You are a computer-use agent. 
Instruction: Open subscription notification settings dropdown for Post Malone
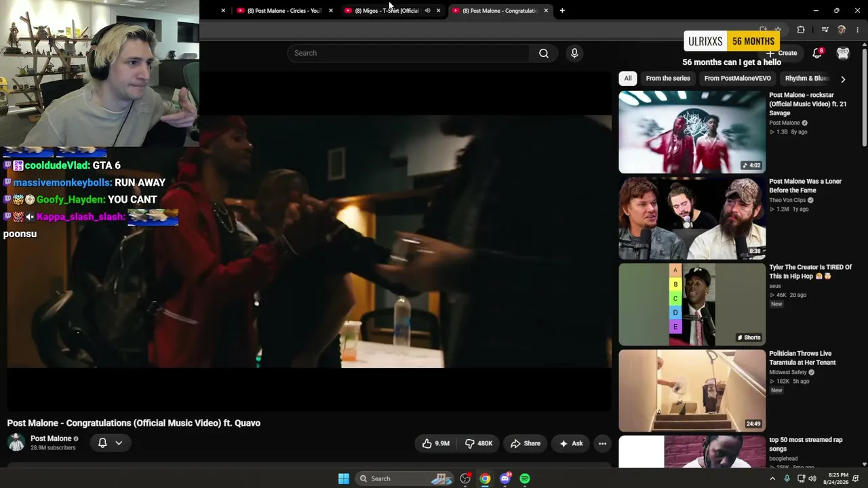[x=110, y=443]
